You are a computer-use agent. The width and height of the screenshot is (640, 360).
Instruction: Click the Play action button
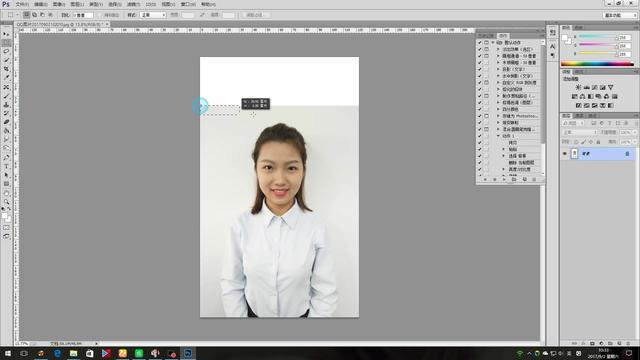pyautogui.click(x=504, y=180)
